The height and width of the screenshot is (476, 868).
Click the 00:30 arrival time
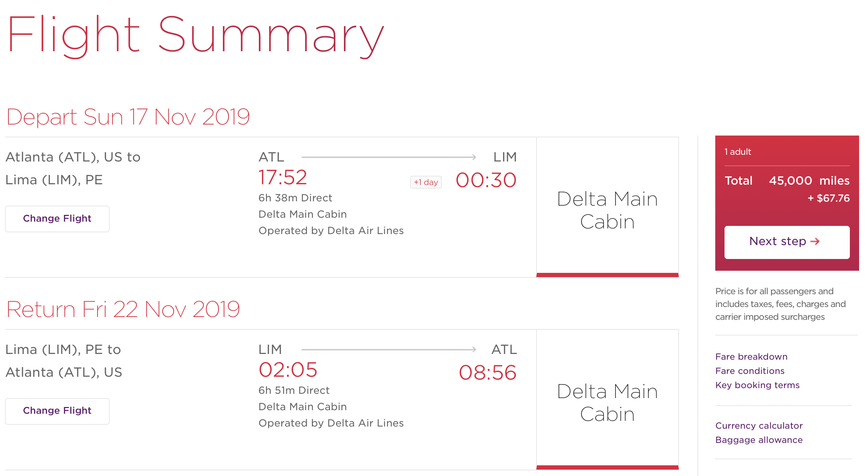click(x=486, y=180)
